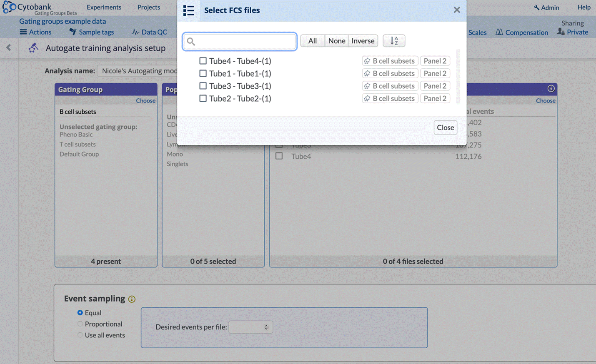Click the Cytobank logo icon

point(9,7)
